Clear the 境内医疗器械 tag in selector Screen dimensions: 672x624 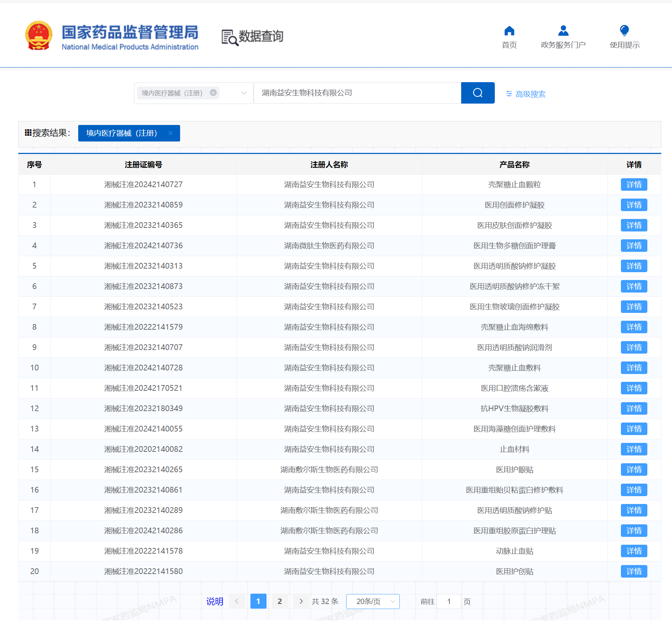pos(213,93)
